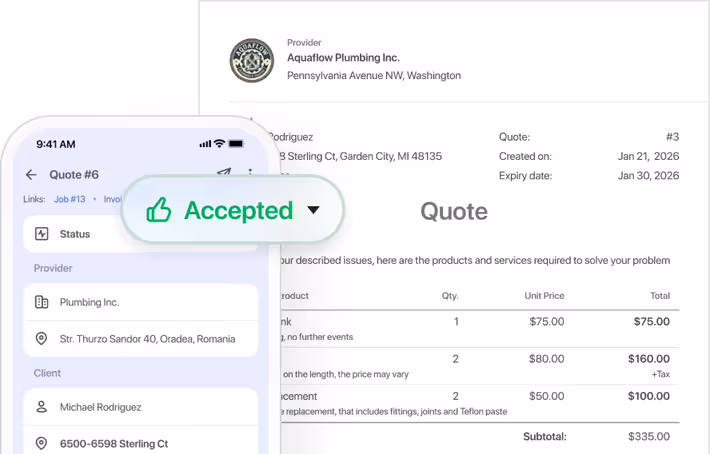The width and height of the screenshot is (710, 454).
Task: Click the $335.00 subtotal amount
Action: (649, 437)
